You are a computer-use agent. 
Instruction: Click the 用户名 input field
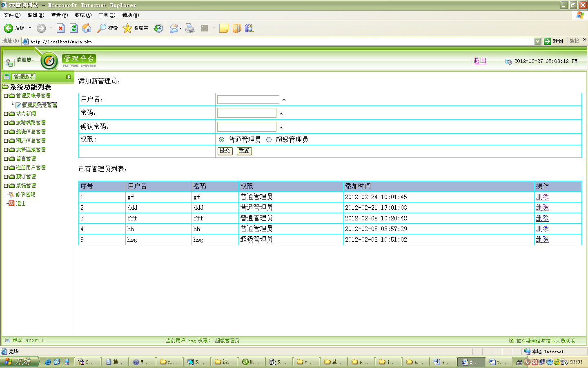click(x=248, y=99)
